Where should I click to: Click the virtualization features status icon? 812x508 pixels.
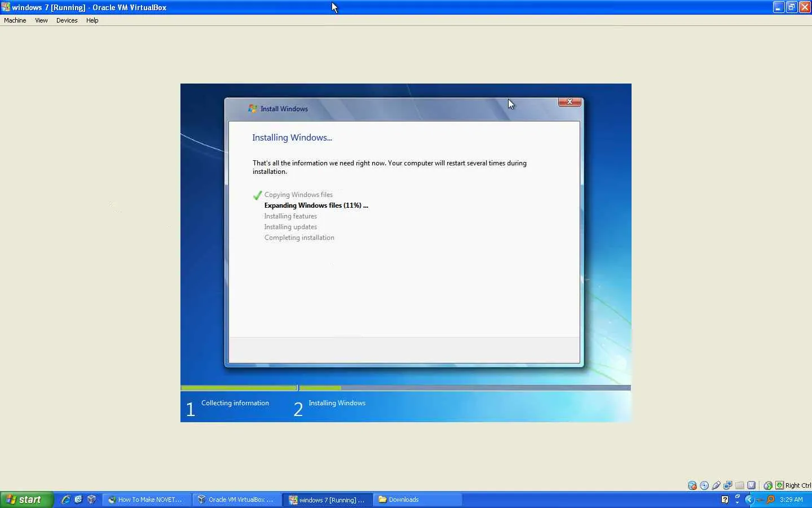click(x=752, y=485)
